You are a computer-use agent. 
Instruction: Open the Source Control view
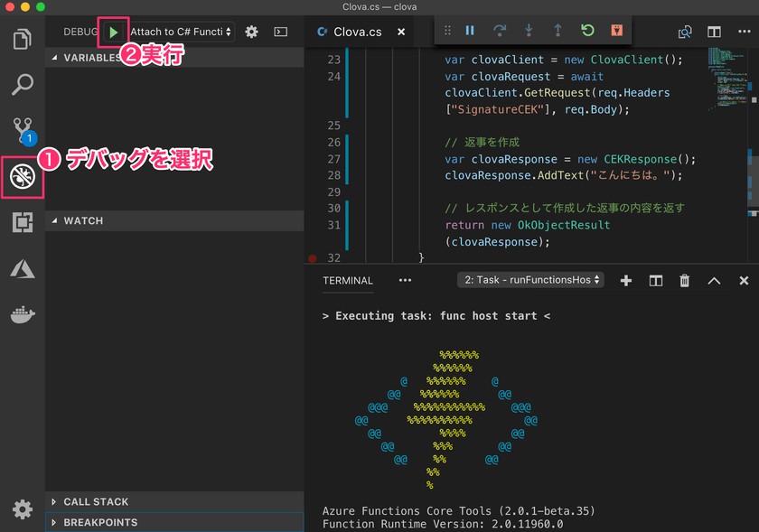[x=22, y=129]
